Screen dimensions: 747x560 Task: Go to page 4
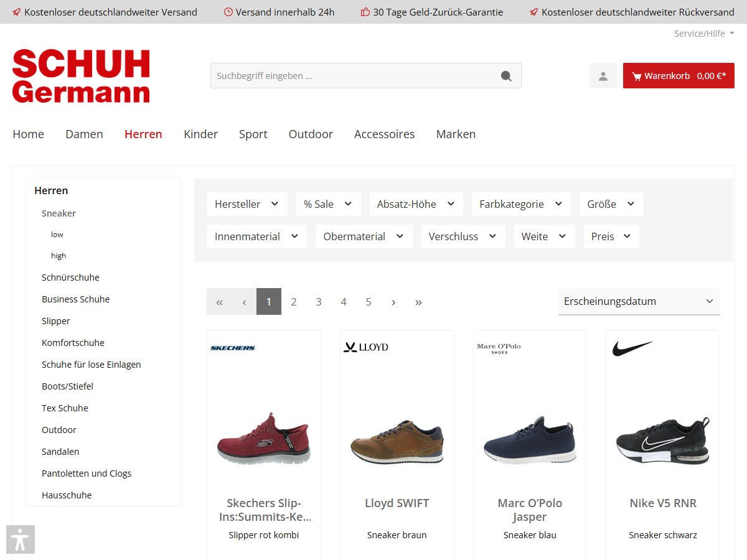(344, 302)
